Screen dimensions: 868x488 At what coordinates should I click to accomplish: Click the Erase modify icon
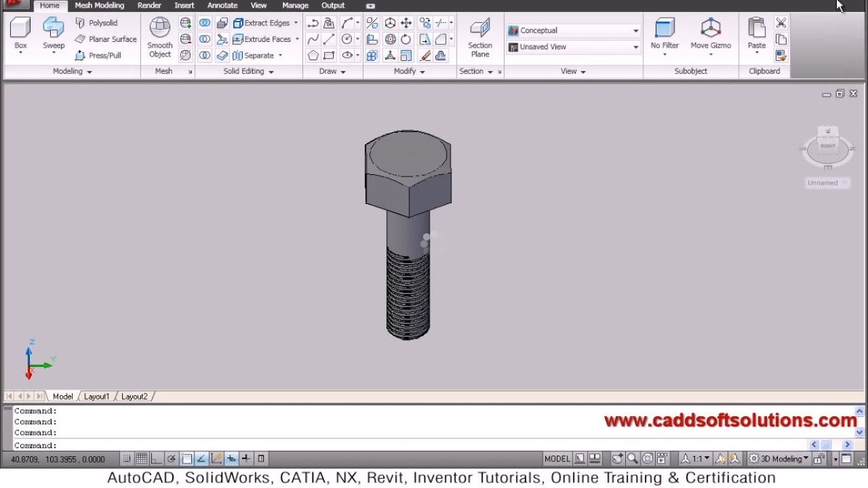(x=425, y=56)
